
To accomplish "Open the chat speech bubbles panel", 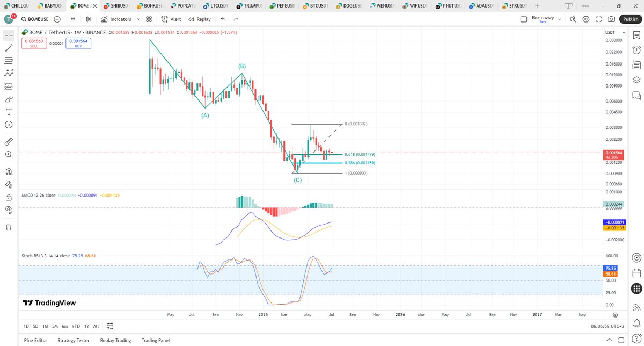I will [636, 96].
